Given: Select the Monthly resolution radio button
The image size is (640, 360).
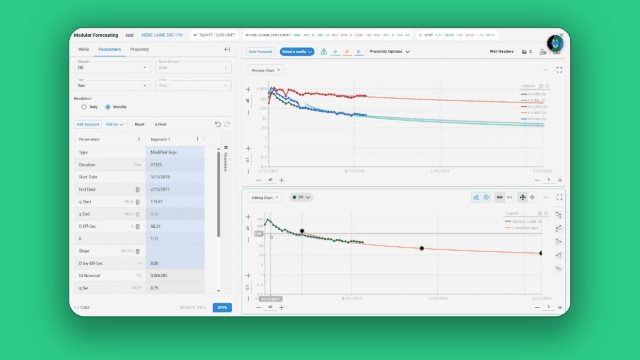Looking at the screenshot, I should click(x=108, y=107).
